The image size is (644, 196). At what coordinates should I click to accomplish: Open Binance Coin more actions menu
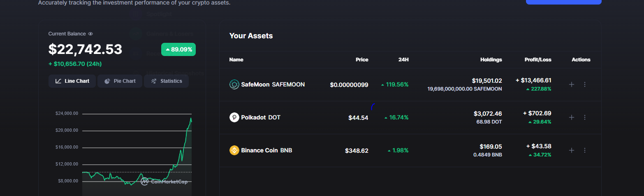tap(585, 150)
